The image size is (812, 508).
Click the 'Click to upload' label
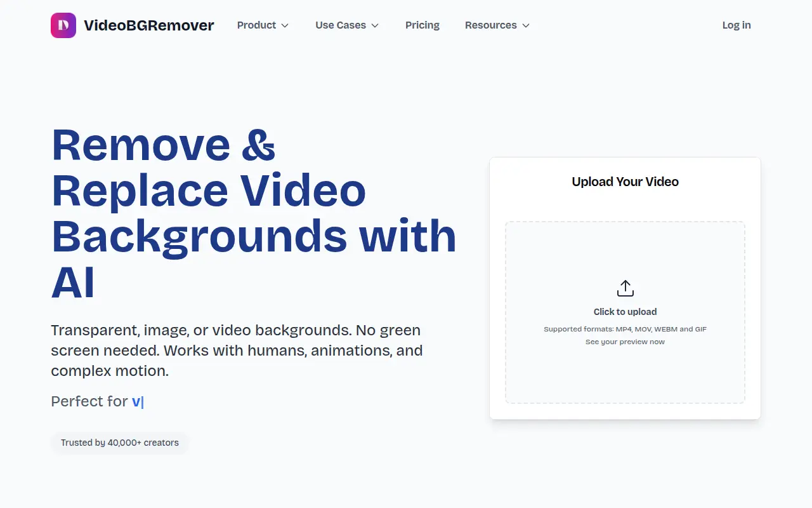[x=625, y=312]
